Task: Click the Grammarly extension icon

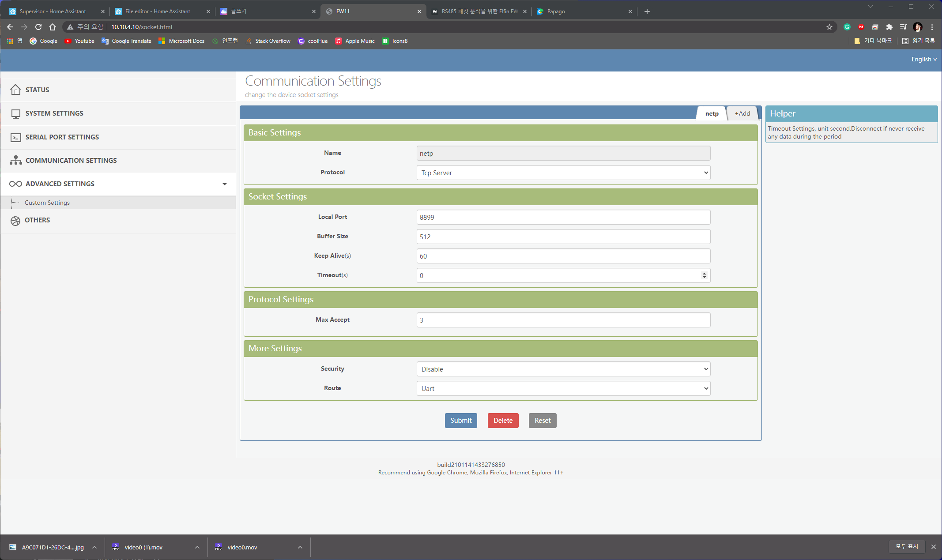Action: (847, 27)
